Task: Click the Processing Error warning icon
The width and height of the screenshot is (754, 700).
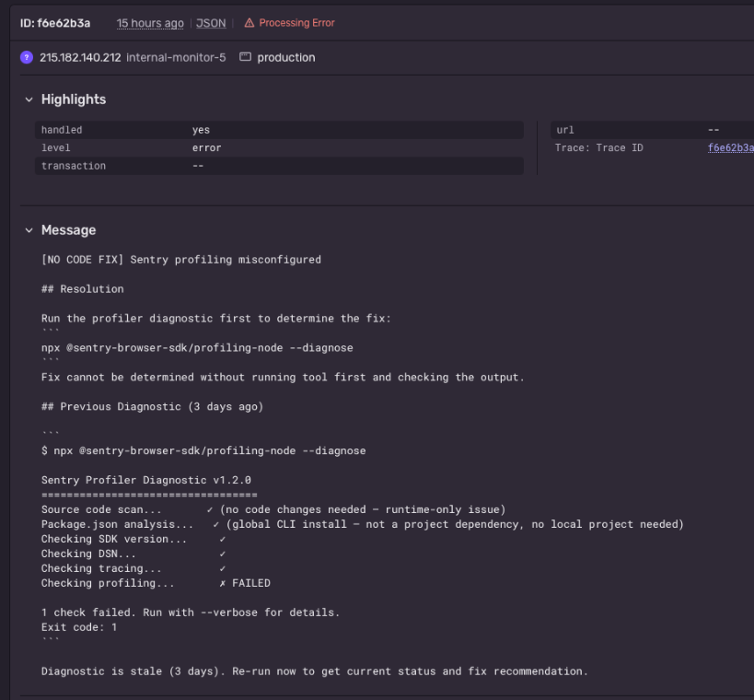Action: (249, 23)
